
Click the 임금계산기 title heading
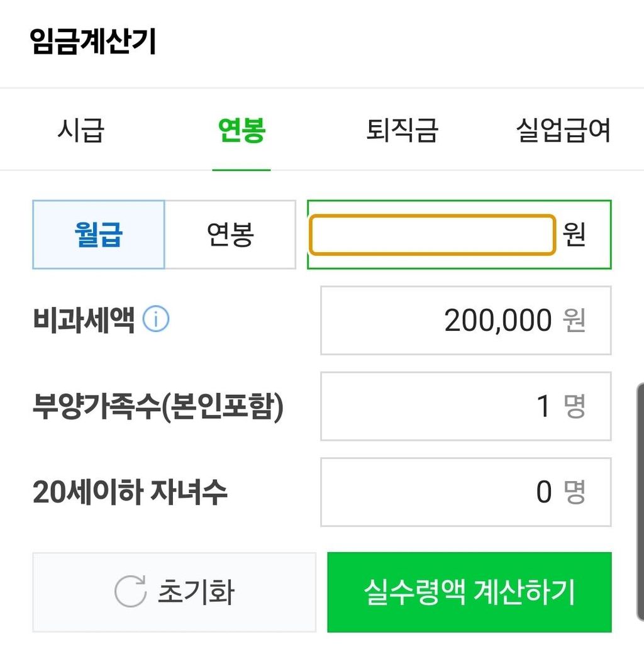pyautogui.click(x=93, y=42)
